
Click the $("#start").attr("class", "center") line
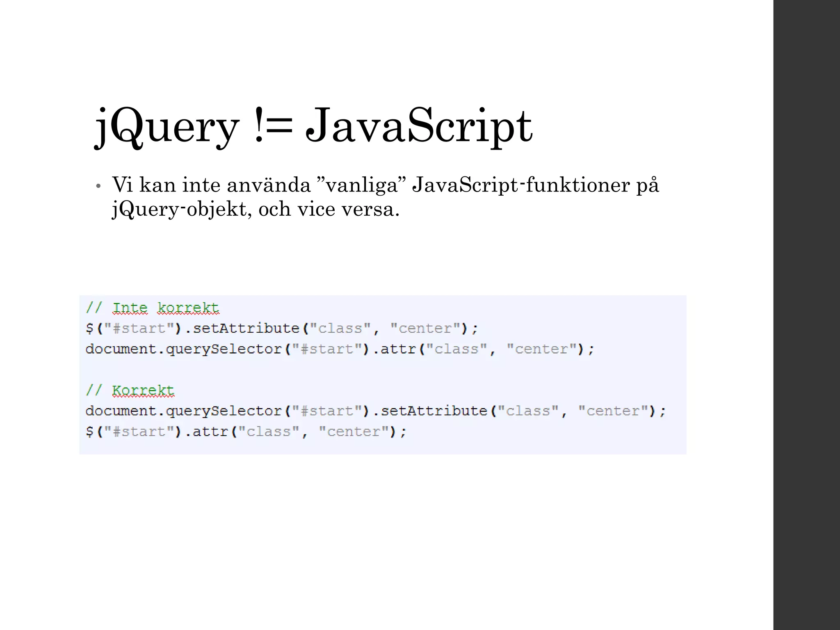click(x=246, y=432)
